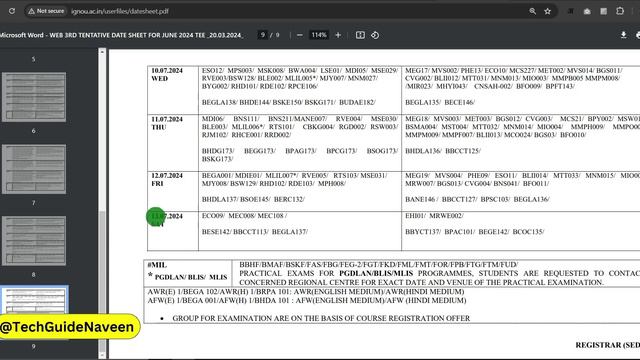Open page 8 thumbnail in sidebar
This screenshot has width=640, height=360.
tap(34, 241)
